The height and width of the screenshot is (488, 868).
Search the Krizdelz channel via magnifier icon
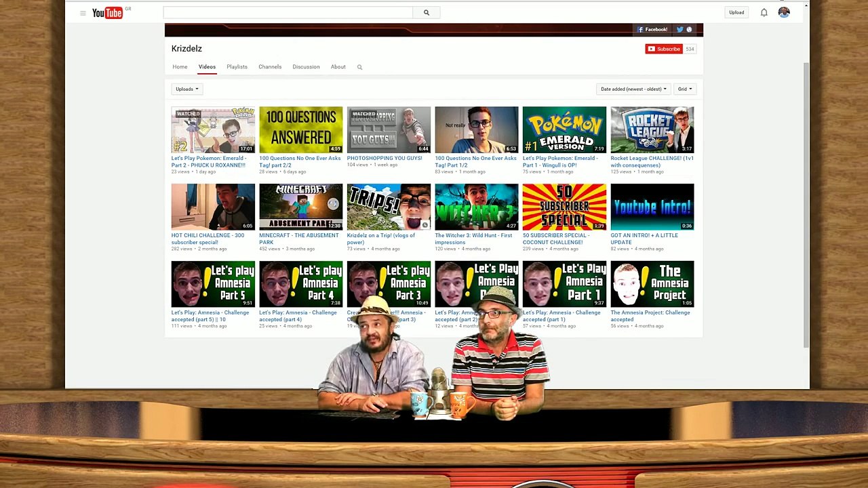click(359, 67)
